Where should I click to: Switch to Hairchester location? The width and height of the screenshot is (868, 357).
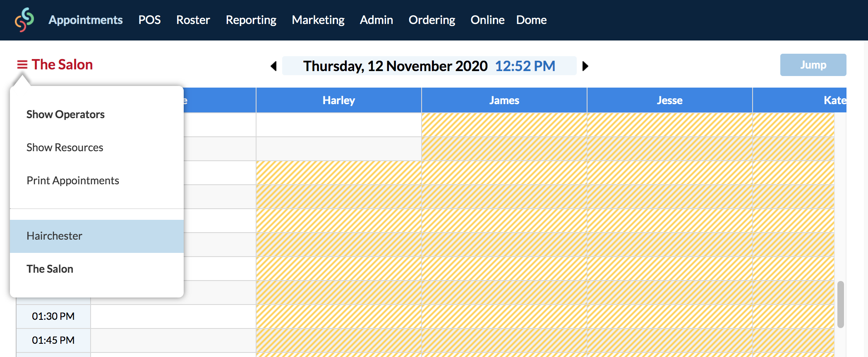click(x=97, y=236)
